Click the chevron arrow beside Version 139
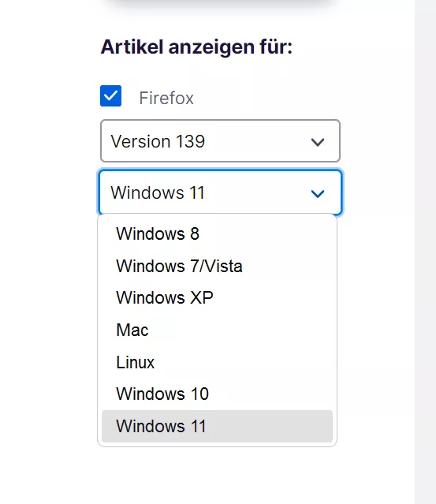 [x=318, y=142]
